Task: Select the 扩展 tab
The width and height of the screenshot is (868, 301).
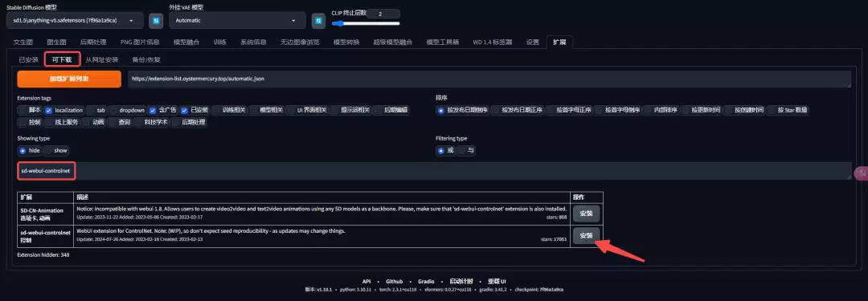Action: click(559, 42)
